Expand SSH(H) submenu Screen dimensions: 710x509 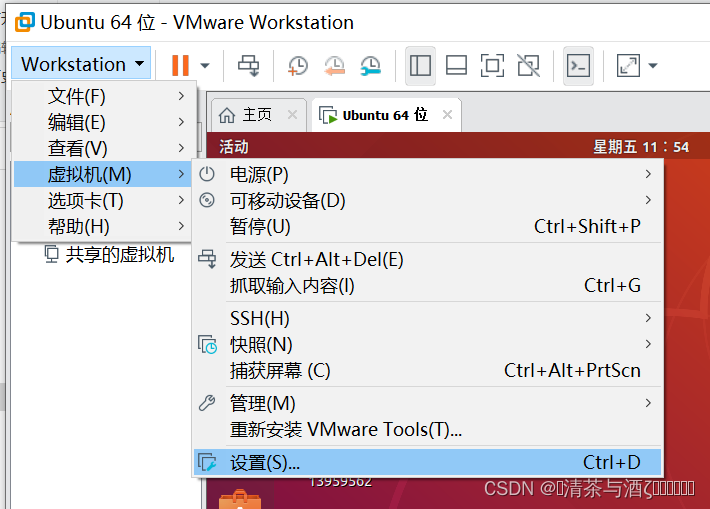tap(427, 318)
